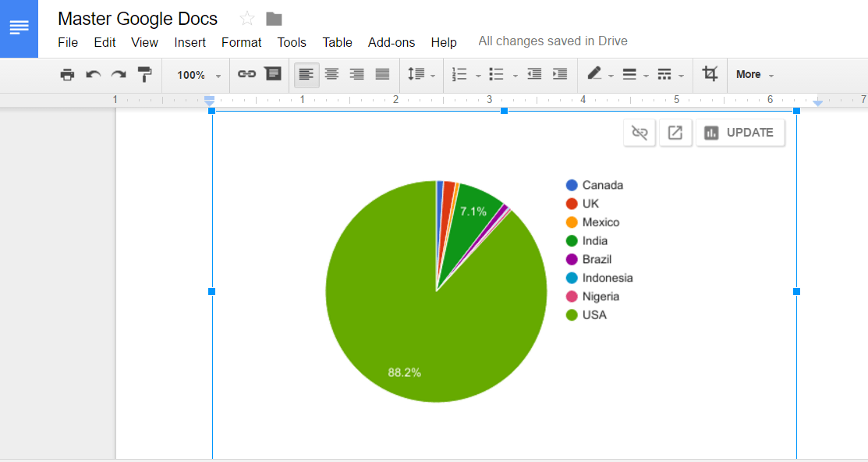Screen dimensions: 868x462
Task: Click the Insert link toolbar icon
Action: click(246, 74)
